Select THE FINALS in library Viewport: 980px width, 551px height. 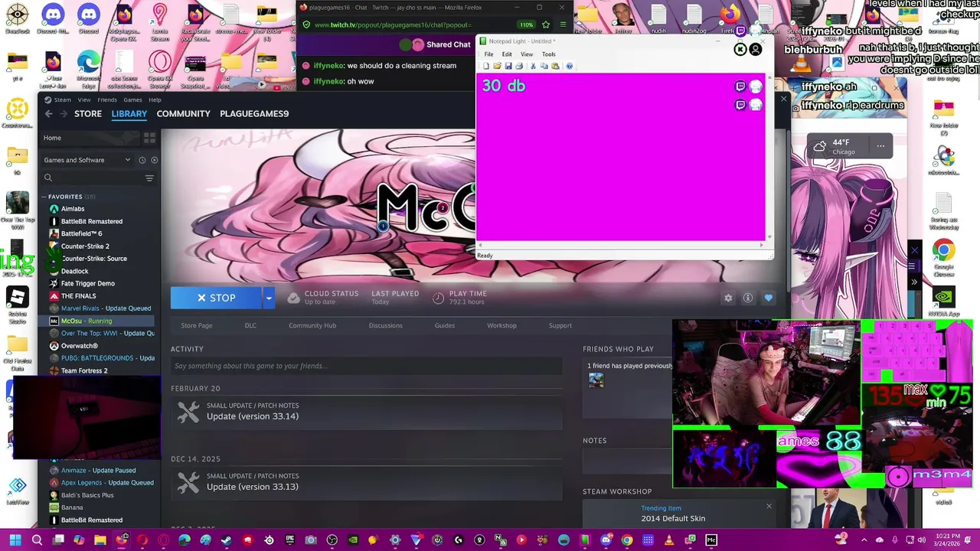pyautogui.click(x=78, y=296)
